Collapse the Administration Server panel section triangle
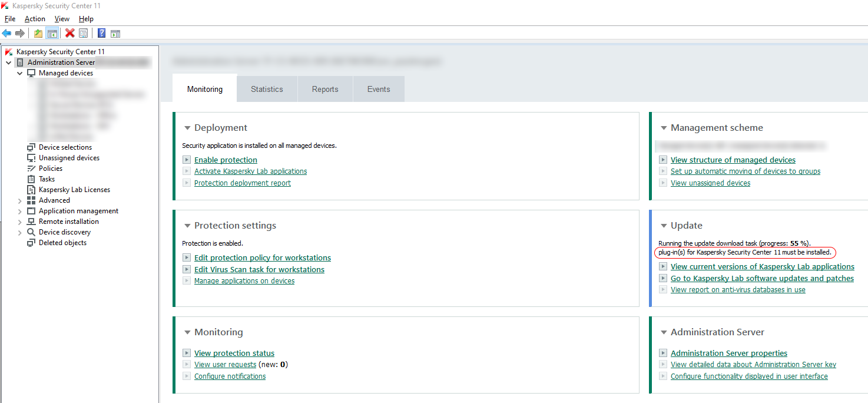This screenshot has height=403, width=868. point(664,332)
